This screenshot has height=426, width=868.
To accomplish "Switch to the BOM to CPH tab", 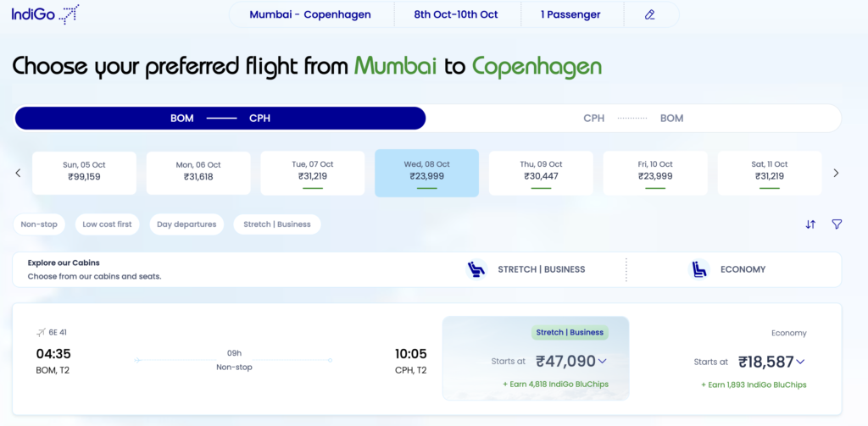I will [220, 119].
